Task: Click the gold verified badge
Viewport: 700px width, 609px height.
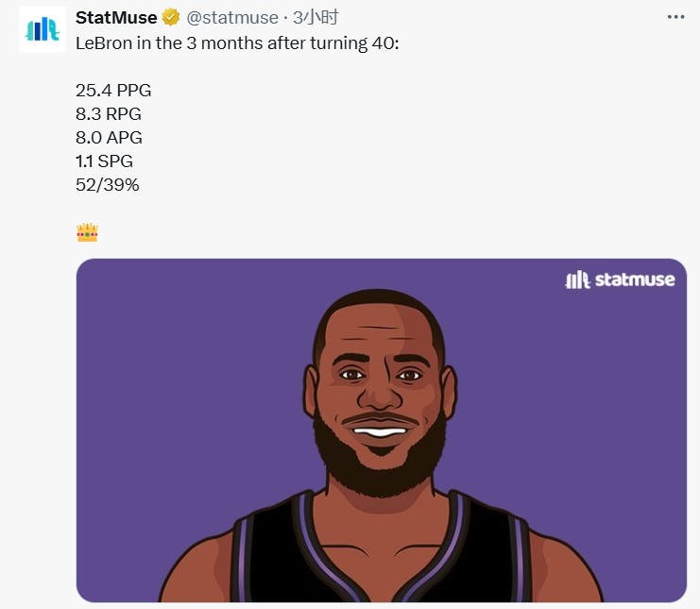Action: (171, 18)
